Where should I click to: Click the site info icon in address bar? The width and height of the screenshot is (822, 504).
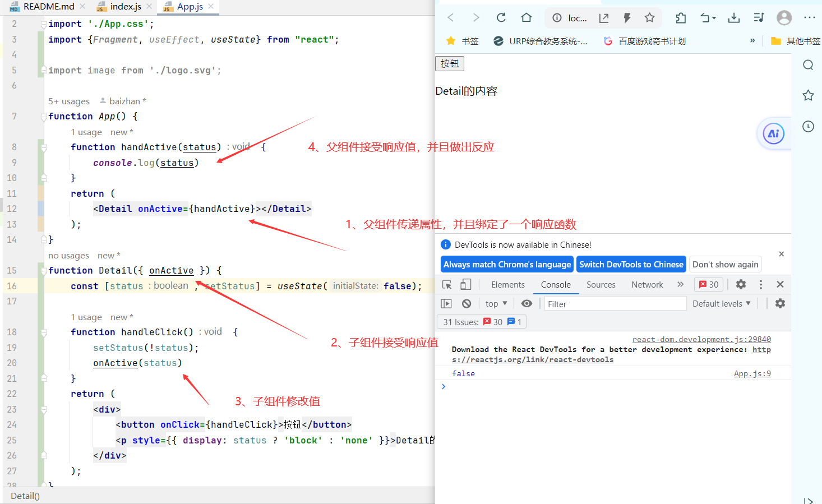(557, 18)
